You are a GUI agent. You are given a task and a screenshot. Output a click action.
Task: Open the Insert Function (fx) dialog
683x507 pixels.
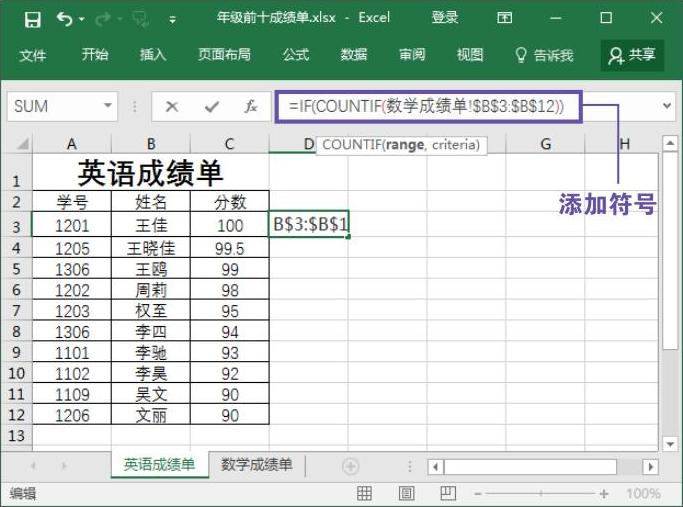(251, 106)
